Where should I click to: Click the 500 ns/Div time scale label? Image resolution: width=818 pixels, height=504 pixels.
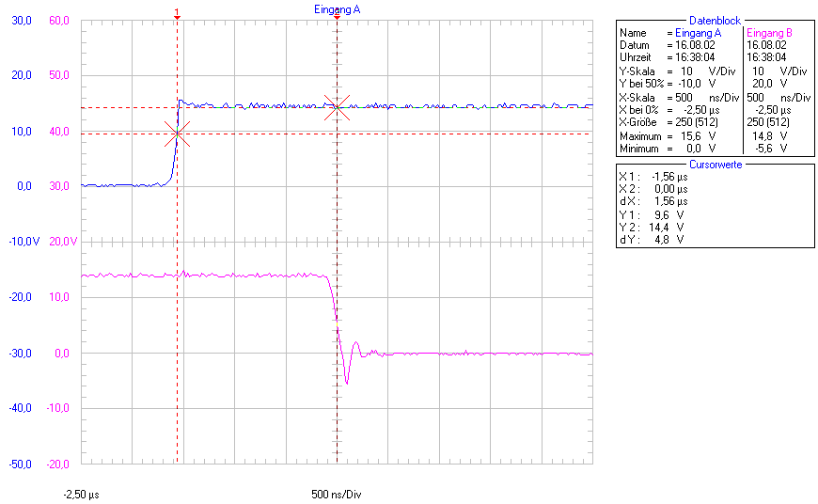click(x=337, y=494)
